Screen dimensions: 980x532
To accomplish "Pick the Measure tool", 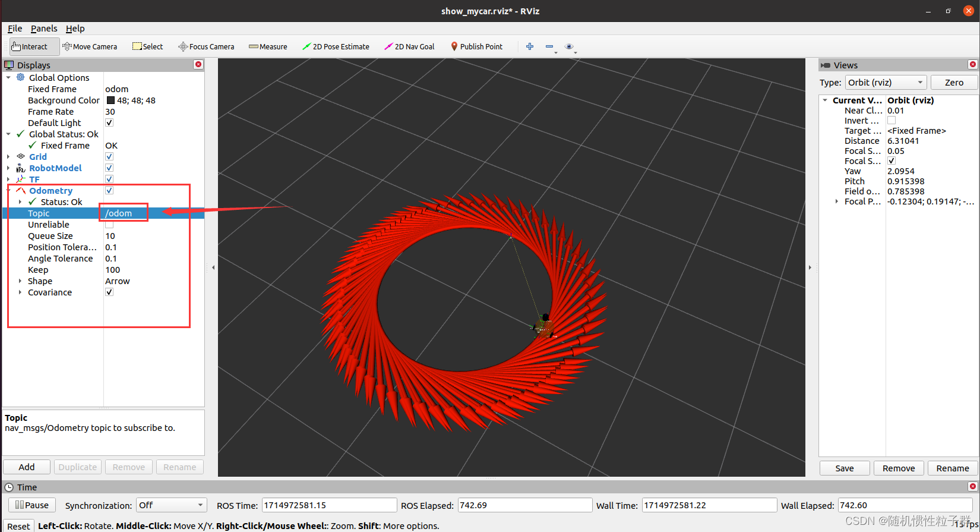I will click(x=268, y=46).
